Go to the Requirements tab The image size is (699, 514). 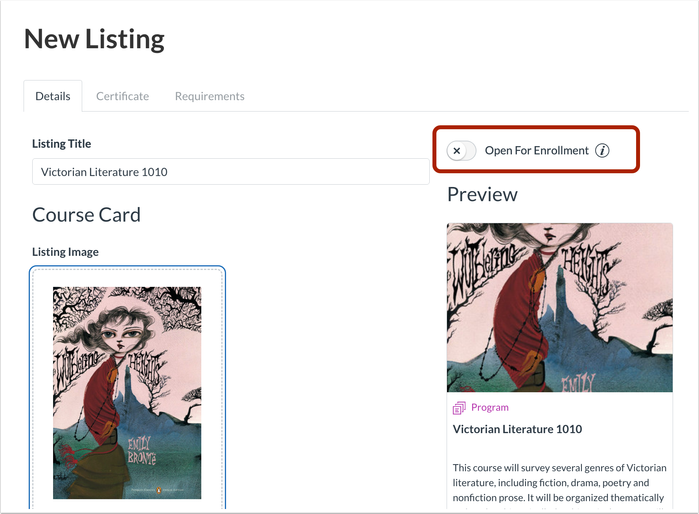coord(209,96)
